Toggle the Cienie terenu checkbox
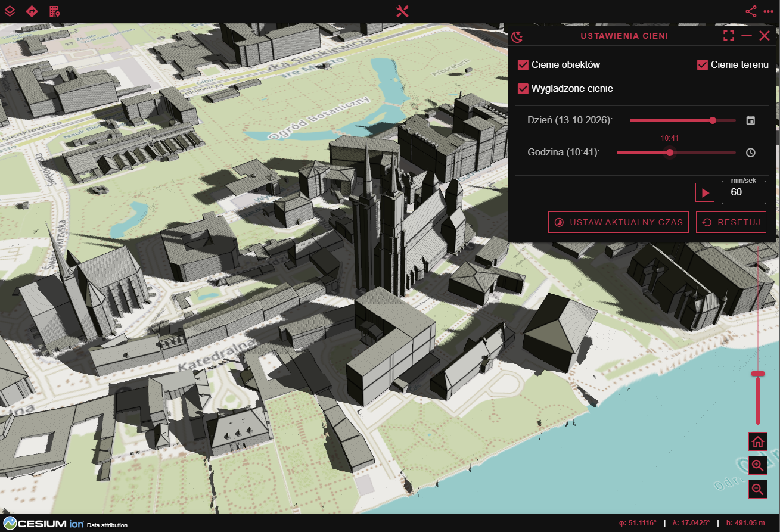The image size is (780, 532). coord(703,65)
